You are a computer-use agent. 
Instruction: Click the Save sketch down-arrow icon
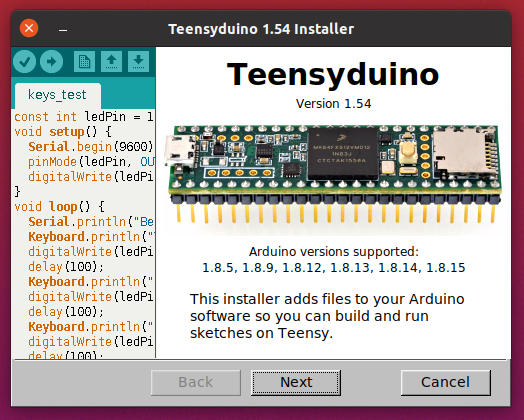click(x=138, y=61)
